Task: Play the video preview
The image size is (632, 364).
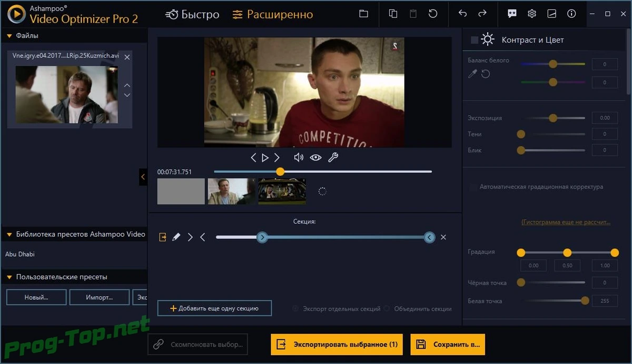Action: 265,157
